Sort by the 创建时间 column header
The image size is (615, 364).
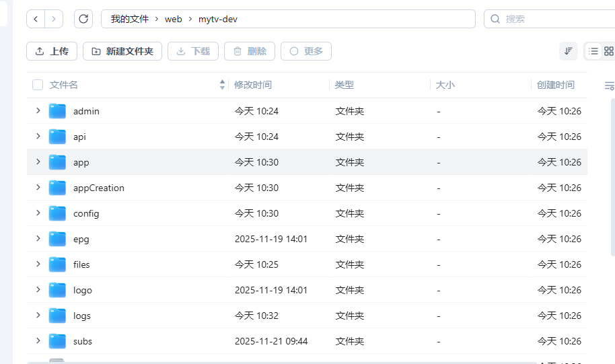click(x=556, y=85)
